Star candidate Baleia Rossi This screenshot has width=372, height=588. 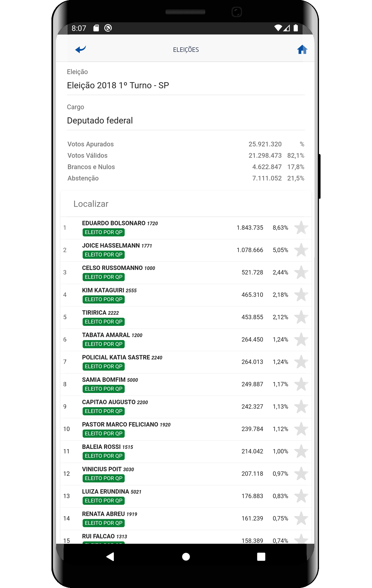pos(301,451)
